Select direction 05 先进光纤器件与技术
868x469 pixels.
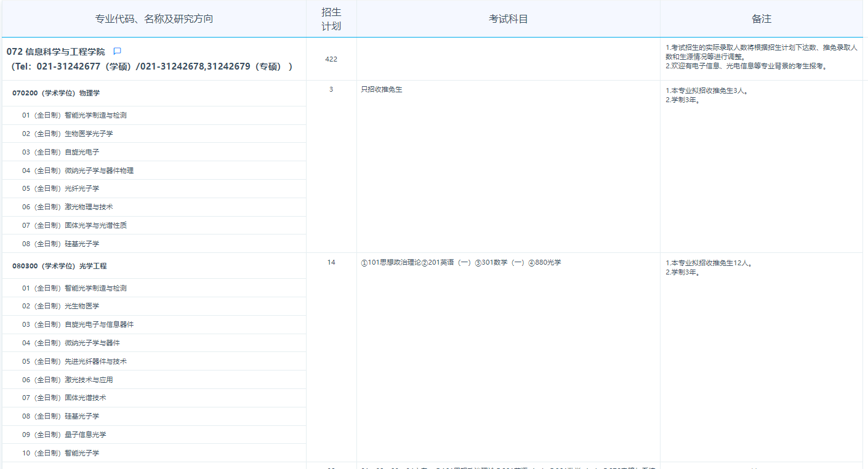click(74, 361)
